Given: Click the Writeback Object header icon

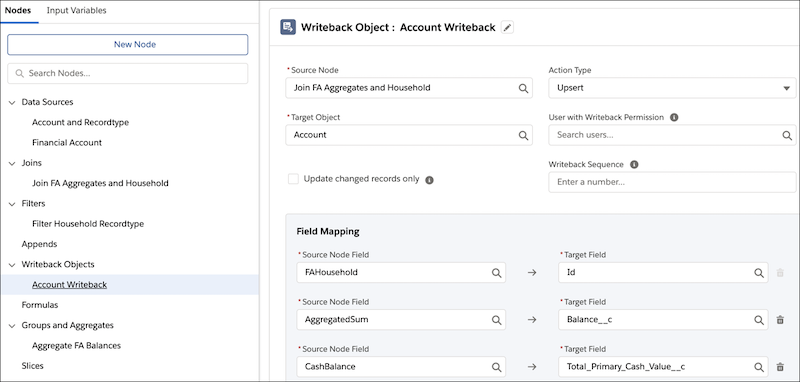Looking at the screenshot, I should point(288,27).
